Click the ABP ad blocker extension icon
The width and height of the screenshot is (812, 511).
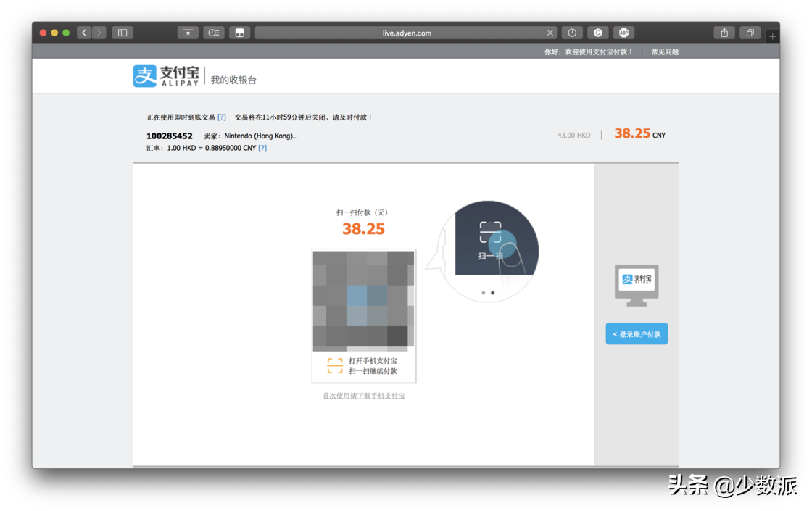pos(623,33)
